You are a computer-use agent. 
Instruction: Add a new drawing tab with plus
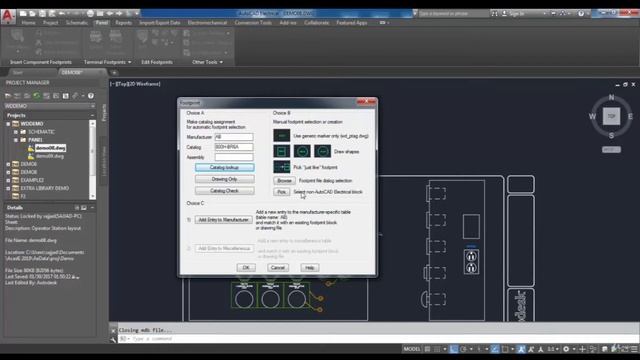(x=114, y=73)
